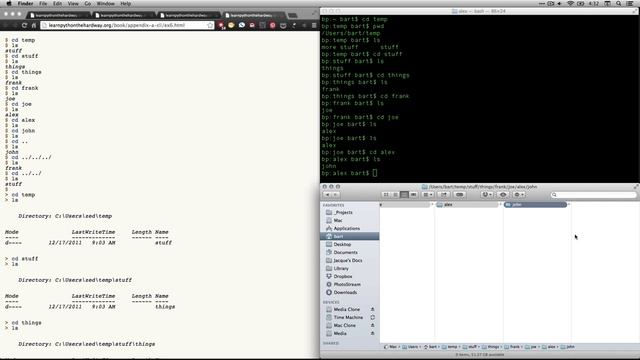
Task: Select Dropbox in Finder sidebar
Action: tap(350, 276)
